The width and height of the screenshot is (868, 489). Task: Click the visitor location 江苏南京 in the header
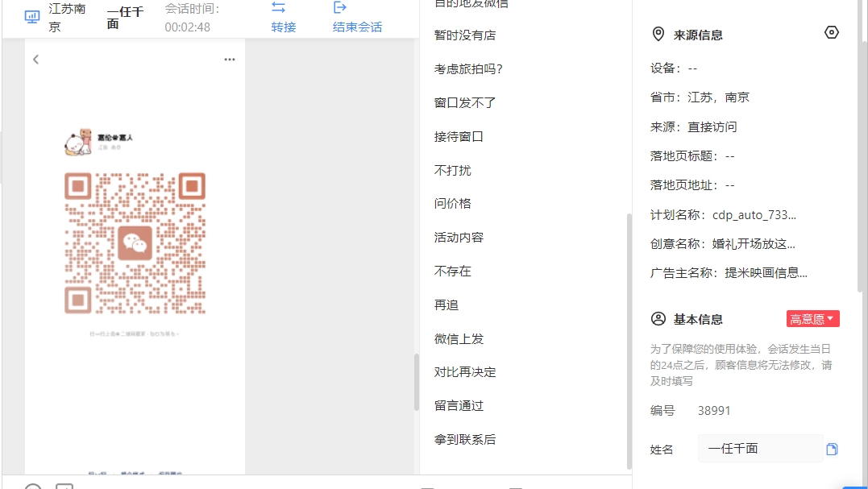67,18
